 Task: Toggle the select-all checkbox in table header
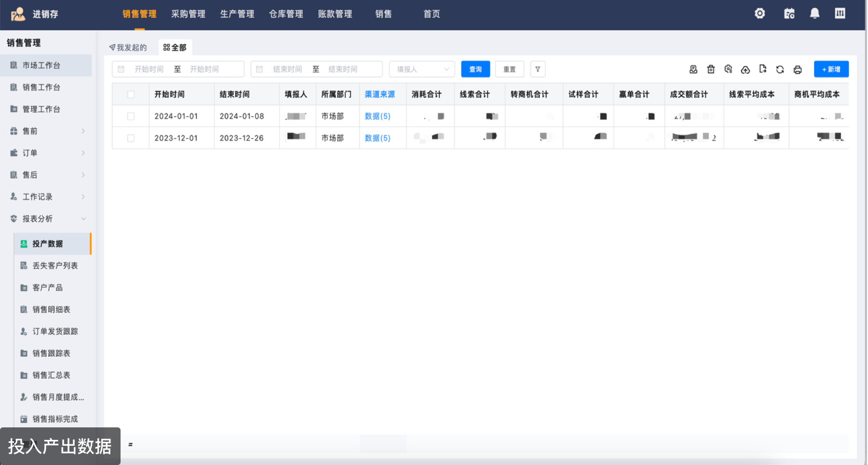click(x=131, y=95)
